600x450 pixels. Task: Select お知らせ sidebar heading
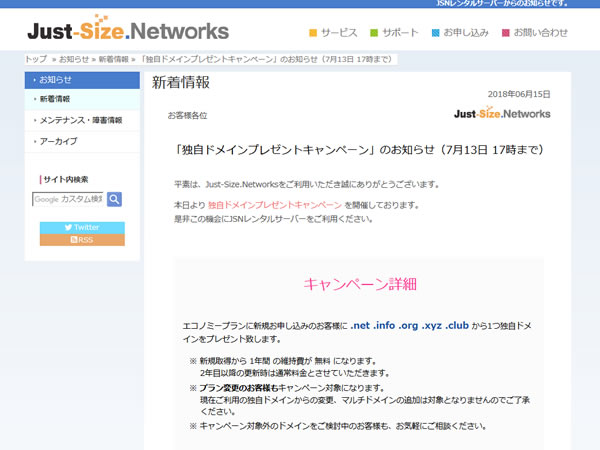click(82, 80)
